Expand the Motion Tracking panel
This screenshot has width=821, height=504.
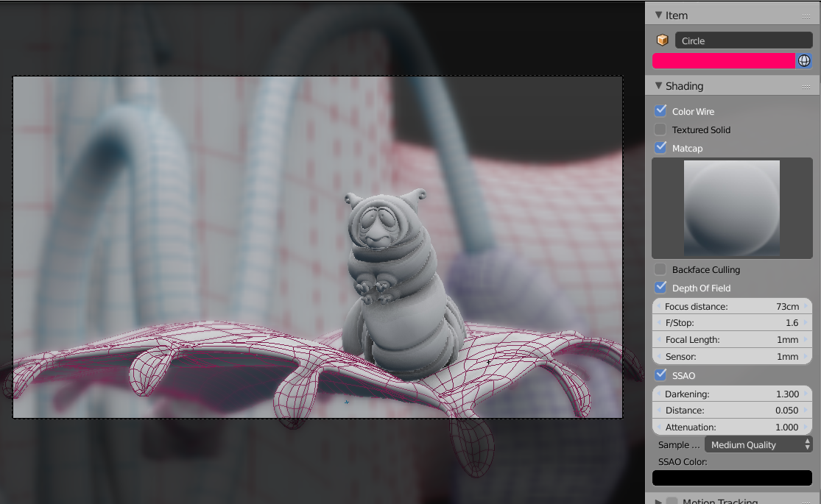coord(659,501)
